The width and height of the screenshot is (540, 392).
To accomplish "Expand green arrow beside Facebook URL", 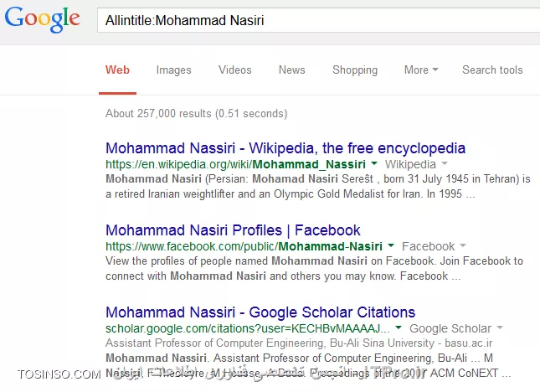I will pos(391,245).
